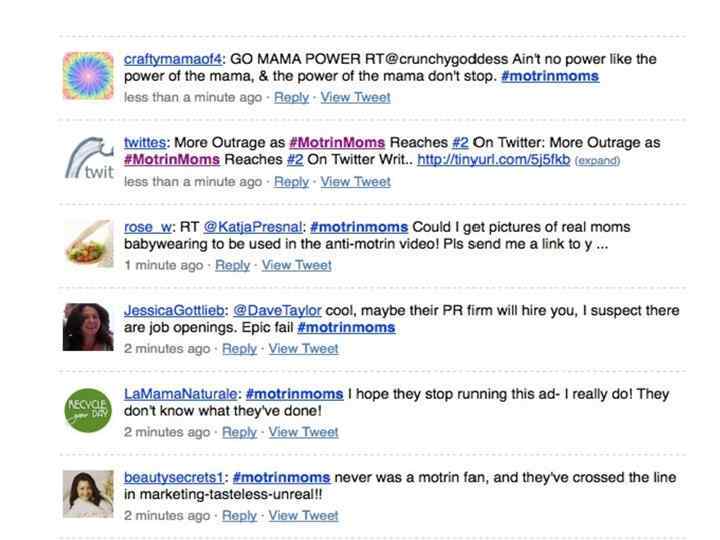Click rose_w's profile picture
Image resolution: width=720 pixels, height=540 pixels.
click(x=88, y=243)
